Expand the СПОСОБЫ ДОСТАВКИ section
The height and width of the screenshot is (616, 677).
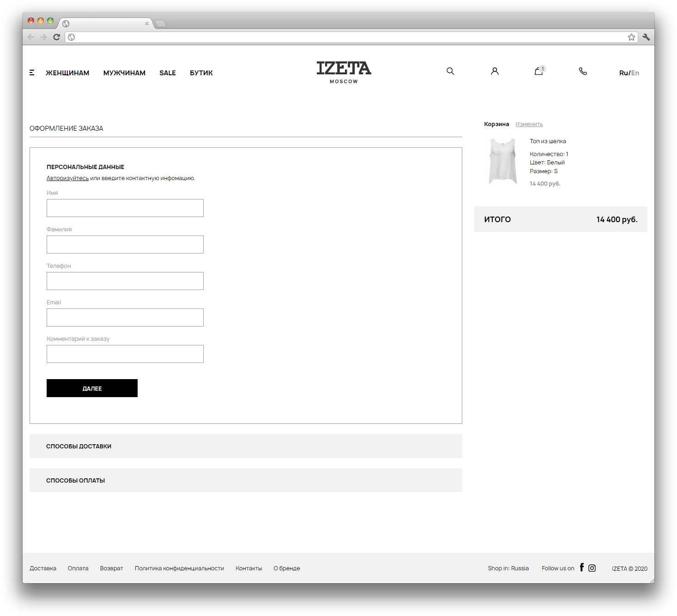(x=246, y=446)
